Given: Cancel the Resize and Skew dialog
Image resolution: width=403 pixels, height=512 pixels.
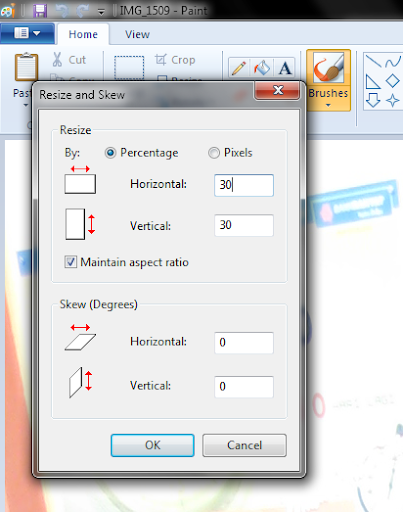Looking at the screenshot, I should click(x=244, y=445).
